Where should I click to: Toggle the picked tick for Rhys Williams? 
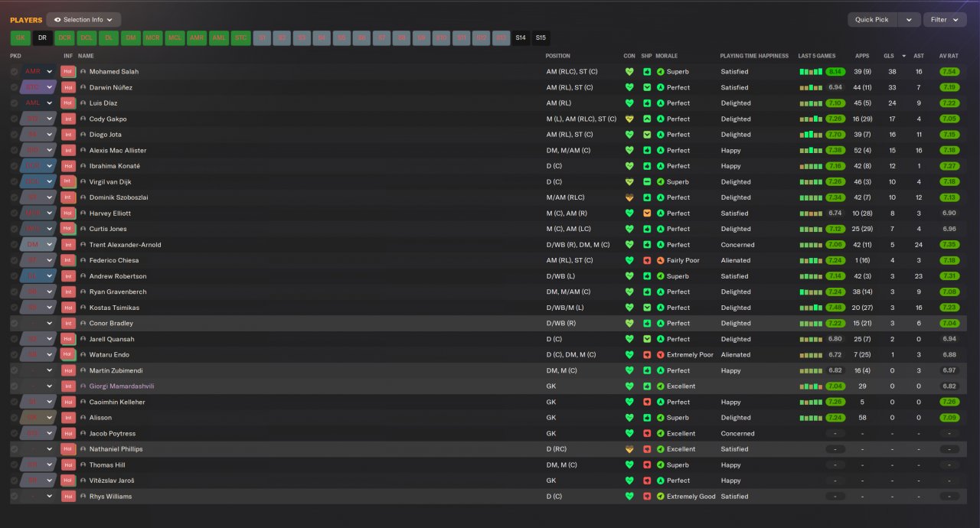(14, 497)
